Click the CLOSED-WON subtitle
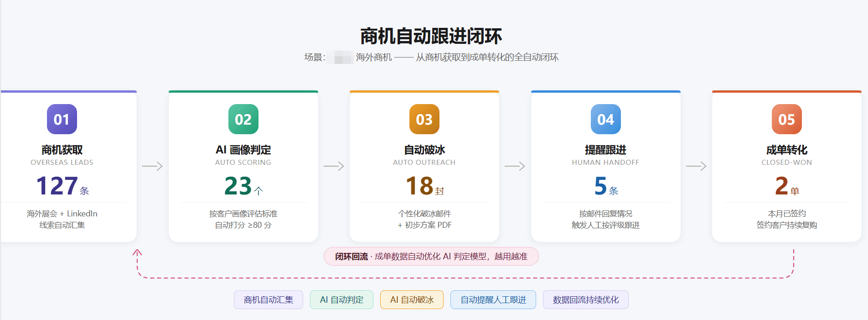This screenshot has height=320, width=868. (787, 163)
